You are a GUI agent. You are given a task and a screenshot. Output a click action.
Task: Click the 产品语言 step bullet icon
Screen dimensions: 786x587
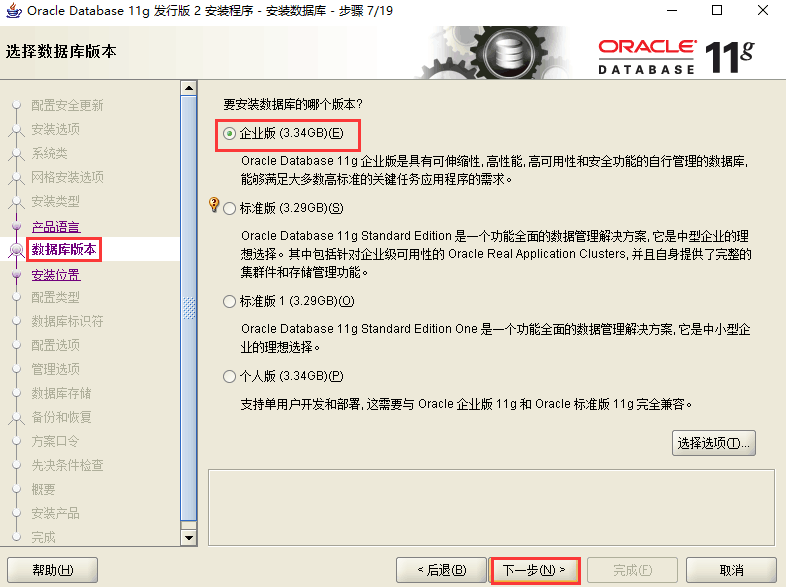coord(17,226)
